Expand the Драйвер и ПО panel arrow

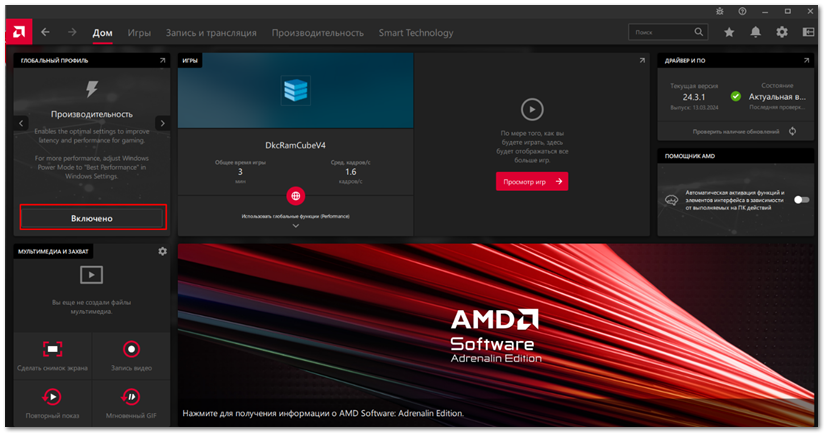(806, 61)
